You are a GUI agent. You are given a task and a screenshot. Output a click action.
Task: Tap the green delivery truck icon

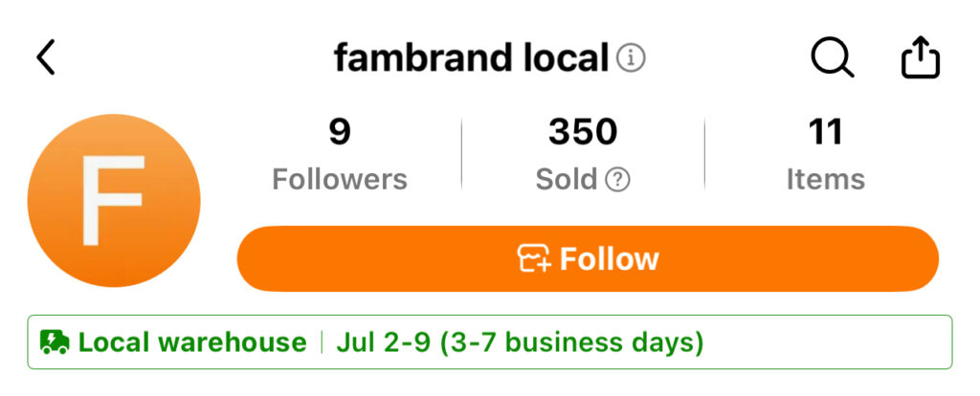[x=55, y=342]
